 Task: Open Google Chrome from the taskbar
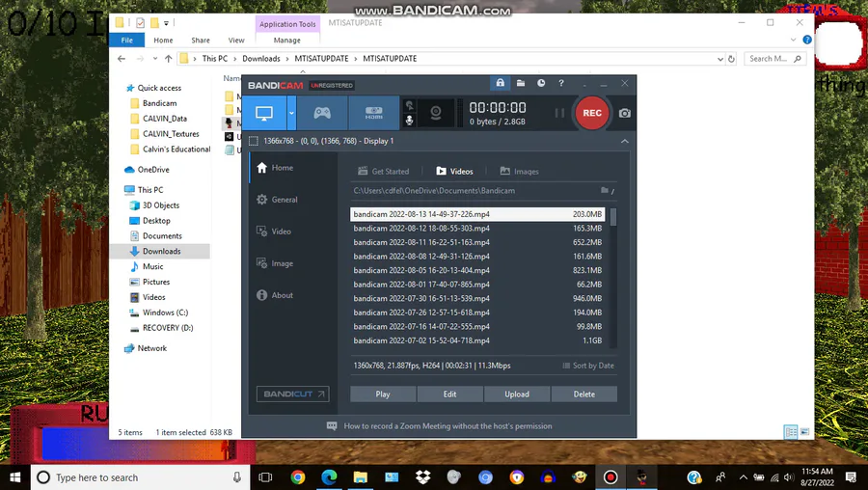click(298, 477)
